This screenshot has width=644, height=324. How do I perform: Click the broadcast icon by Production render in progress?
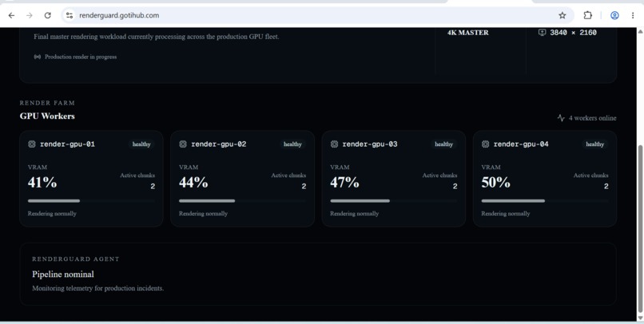(x=38, y=57)
